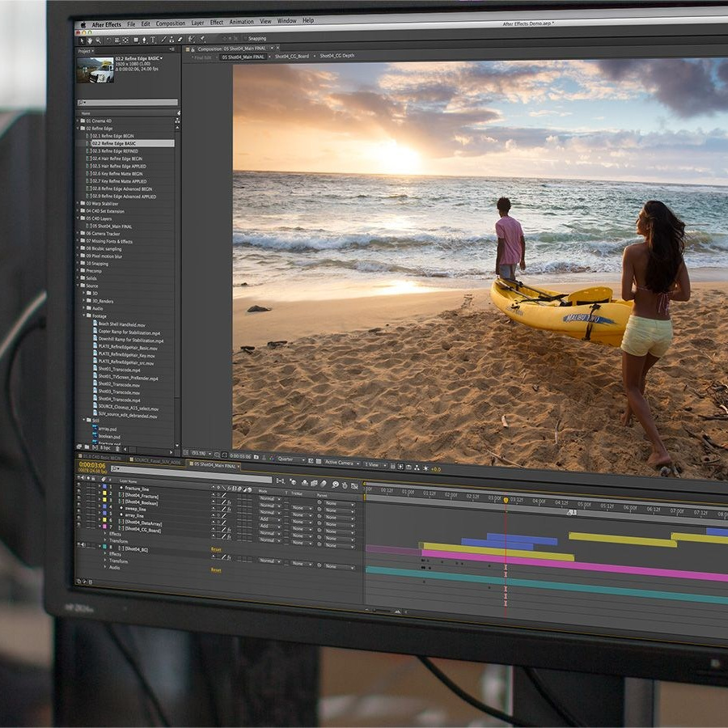Screen dimensions: 728x728
Task: Hide the fracture_line layer
Action: (x=78, y=484)
